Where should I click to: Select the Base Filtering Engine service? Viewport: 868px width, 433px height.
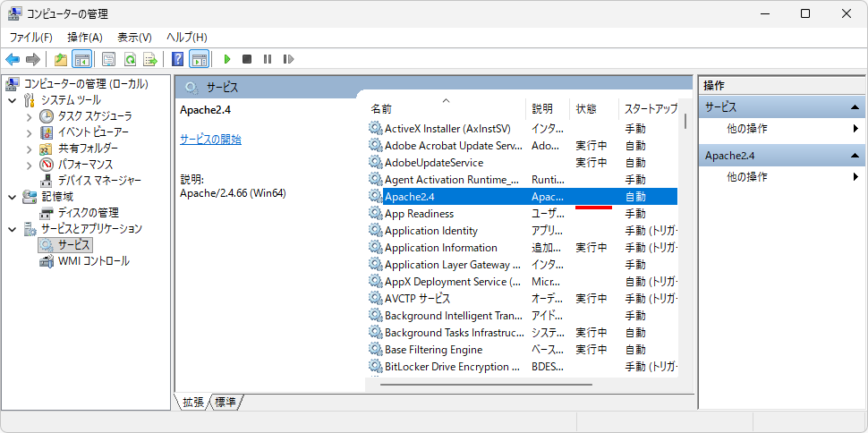click(x=522, y=350)
